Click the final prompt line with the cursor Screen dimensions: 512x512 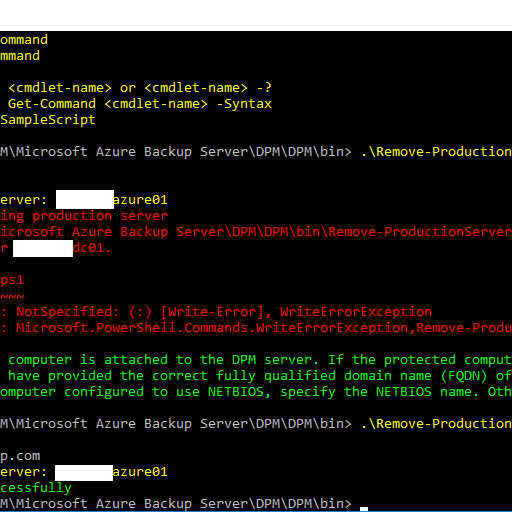click(184, 504)
